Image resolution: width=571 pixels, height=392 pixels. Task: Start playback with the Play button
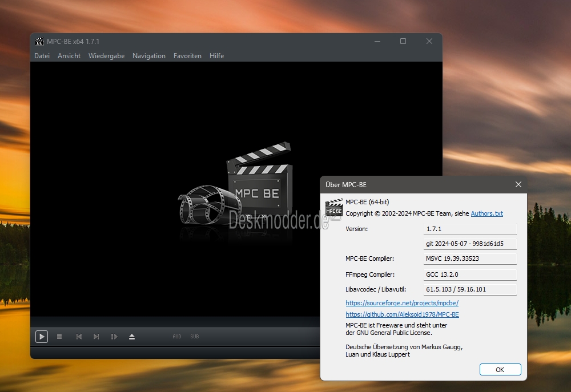coord(42,337)
